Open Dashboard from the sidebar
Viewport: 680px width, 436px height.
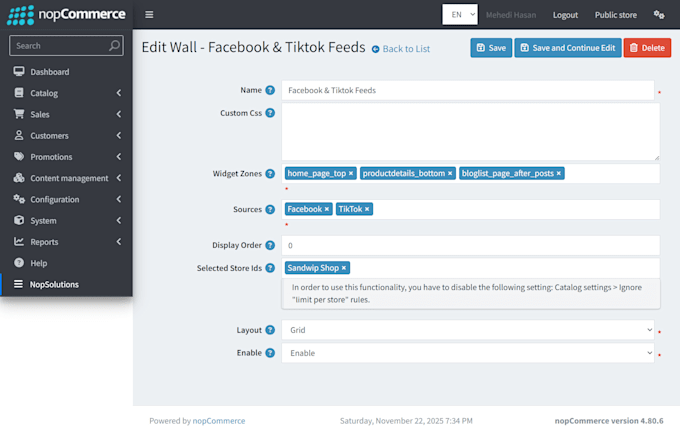click(66, 72)
